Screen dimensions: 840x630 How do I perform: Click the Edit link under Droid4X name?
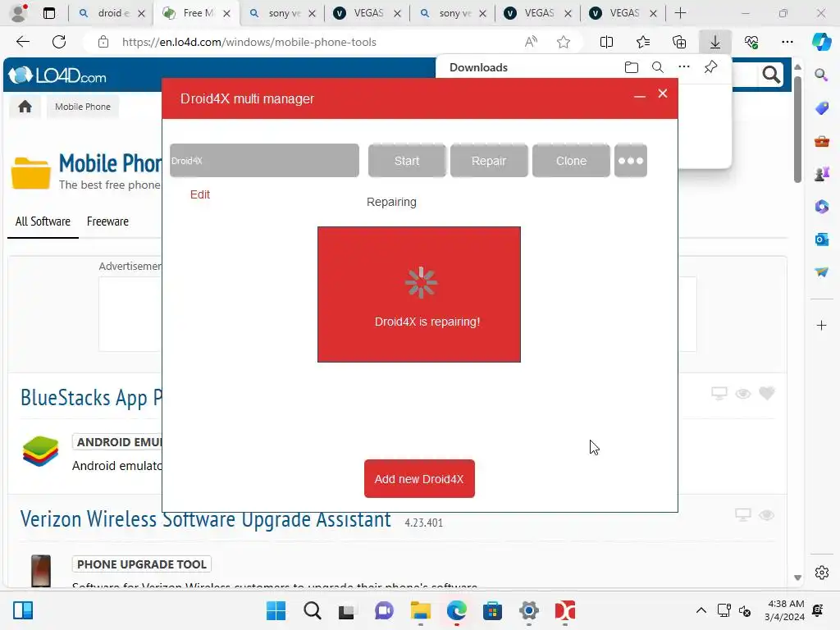coord(200,194)
